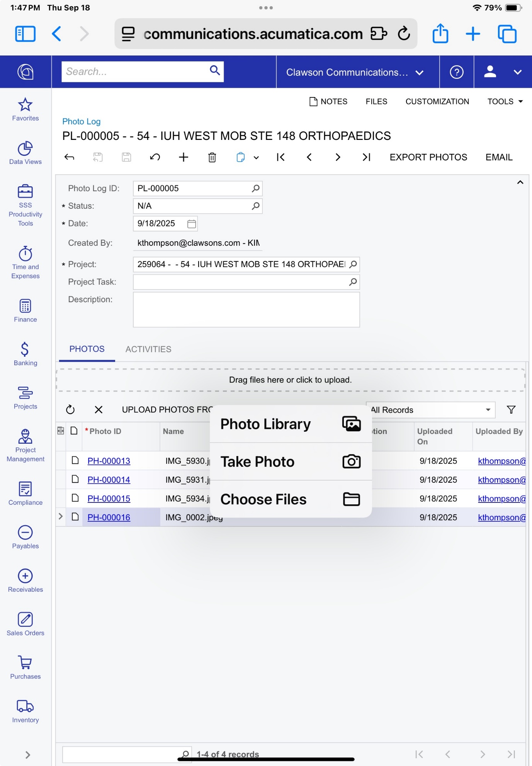Open the grid filter funnel icon
The width and height of the screenshot is (532, 766).
[x=511, y=410]
